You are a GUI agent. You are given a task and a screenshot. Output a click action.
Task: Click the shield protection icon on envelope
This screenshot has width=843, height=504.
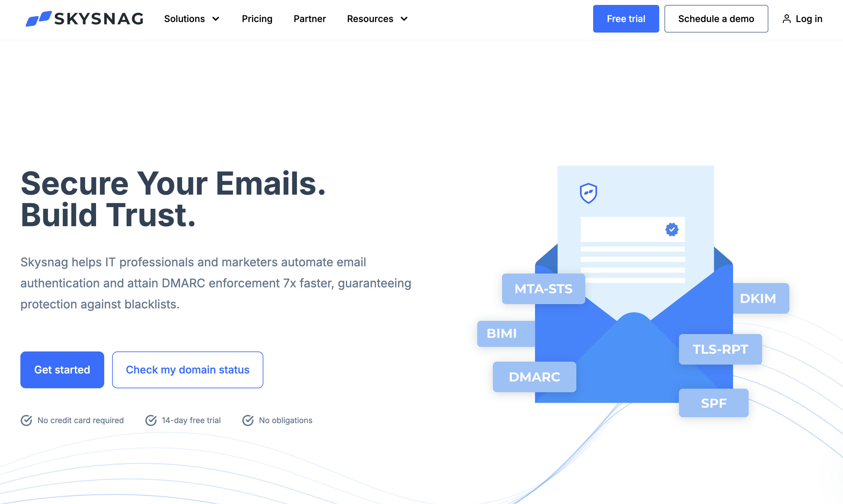click(x=588, y=193)
